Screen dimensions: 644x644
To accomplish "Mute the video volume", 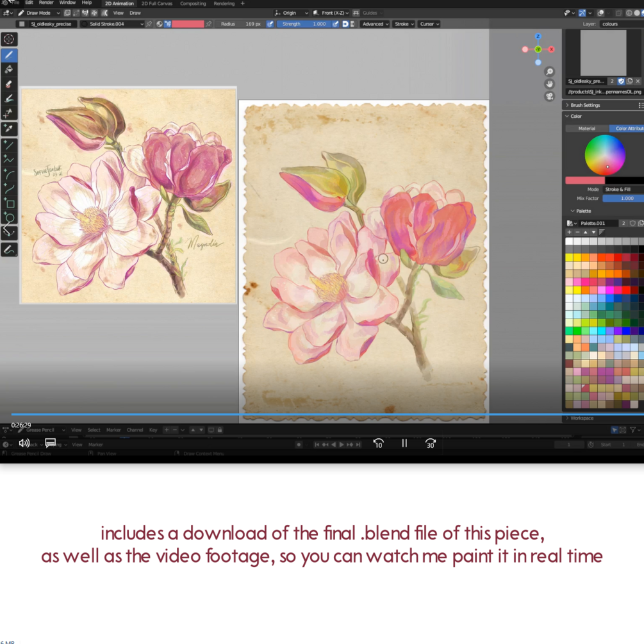I will [24, 443].
